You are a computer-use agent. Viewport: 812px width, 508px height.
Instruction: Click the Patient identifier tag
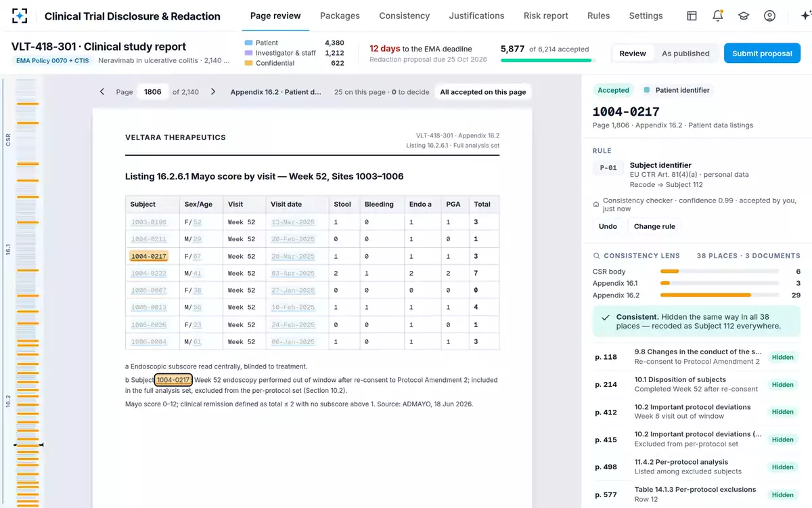(x=677, y=90)
